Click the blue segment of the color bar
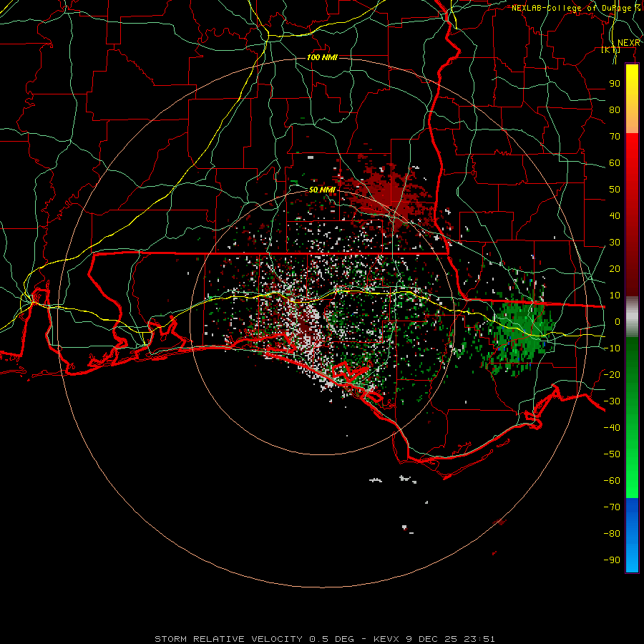 pyautogui.click(x=632, y=535)
